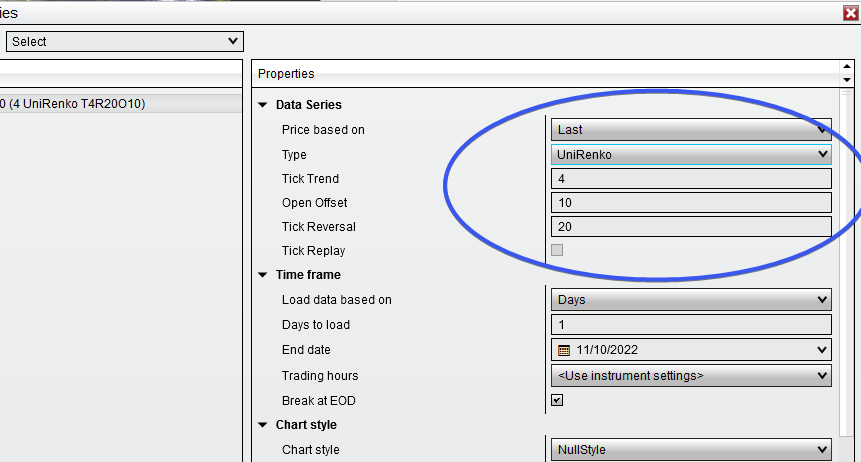Viewport: 861px width, 462px height.
Task: Open the Type dropdown showing UniRenko
Action: click(691, 154)
